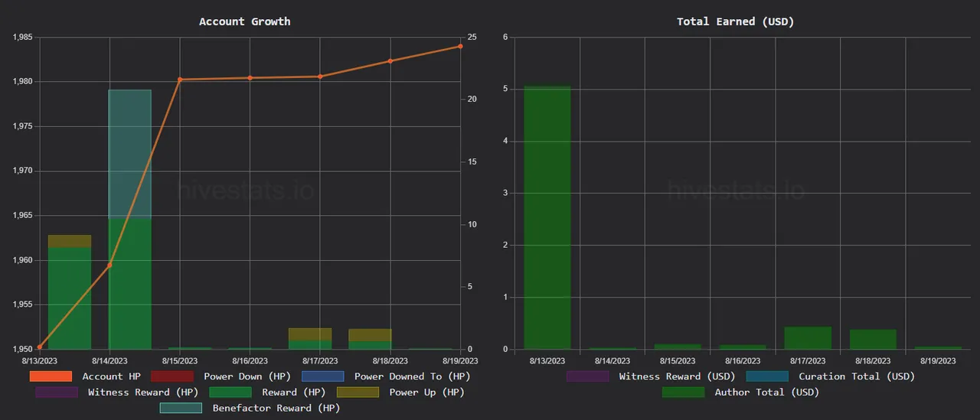
Task: Select the 8/19/2023 Account HP line point
Action: point(460,46)
